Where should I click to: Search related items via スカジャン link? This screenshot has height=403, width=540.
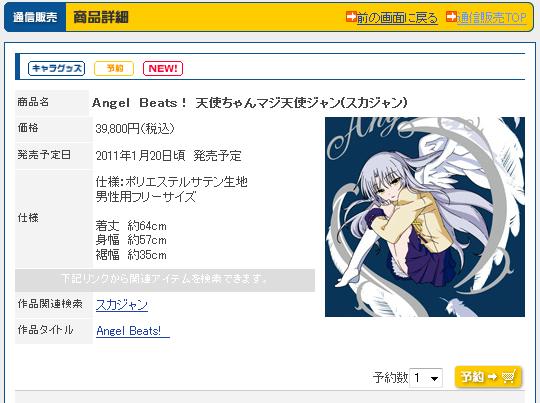pos(122,304)
